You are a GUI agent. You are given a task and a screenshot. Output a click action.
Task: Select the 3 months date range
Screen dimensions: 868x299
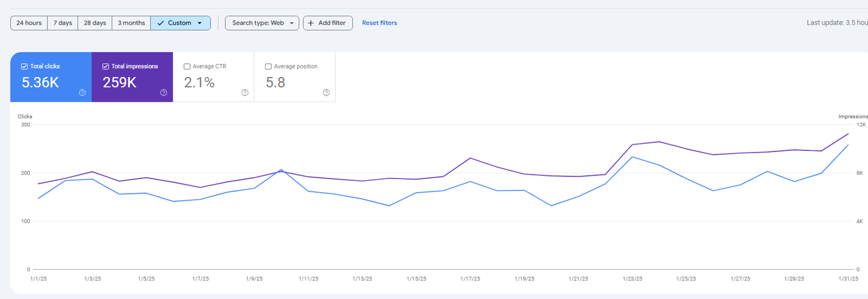(x=131, y=23)
